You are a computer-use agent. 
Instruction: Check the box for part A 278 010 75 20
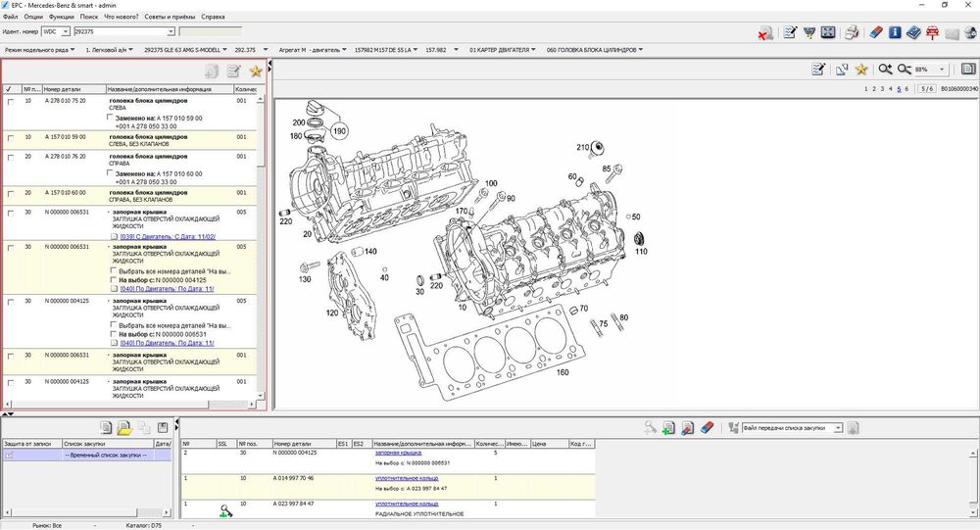tap(10, 102)
